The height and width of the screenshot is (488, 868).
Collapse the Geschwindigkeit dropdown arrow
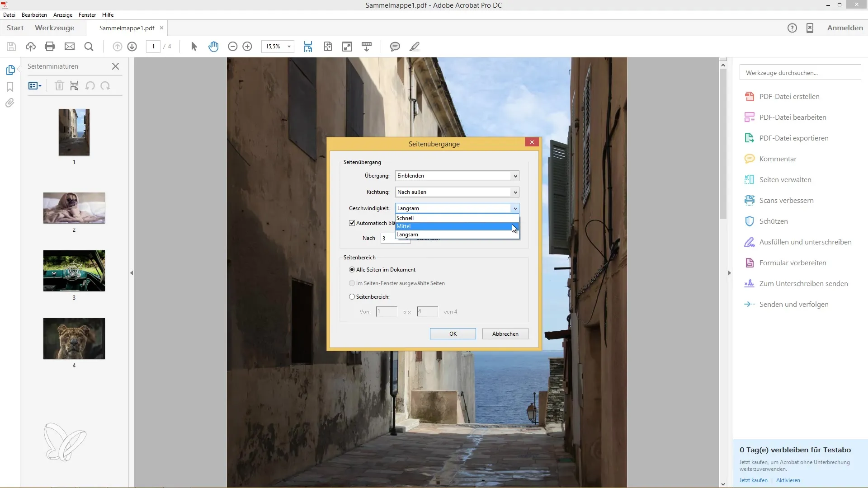[515, 208]
